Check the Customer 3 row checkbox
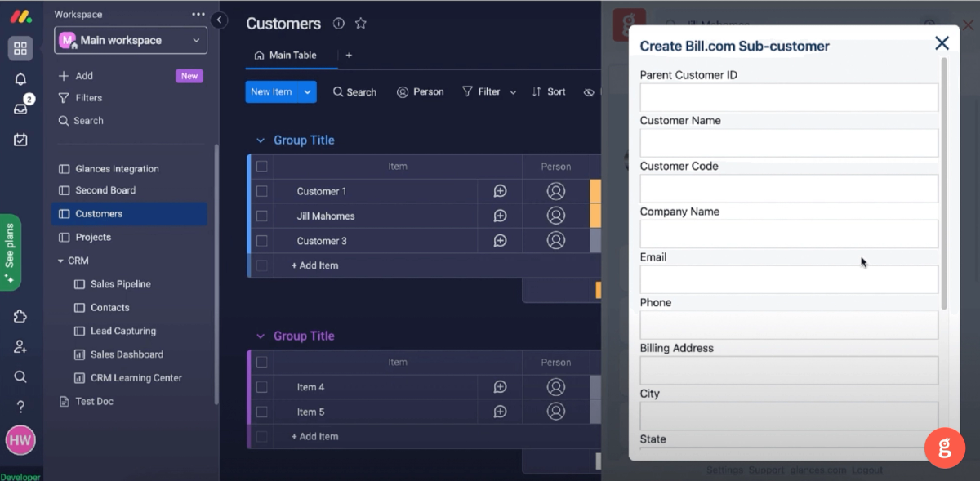980x481 pixels. pyautogui.click(x=261, y=241)
